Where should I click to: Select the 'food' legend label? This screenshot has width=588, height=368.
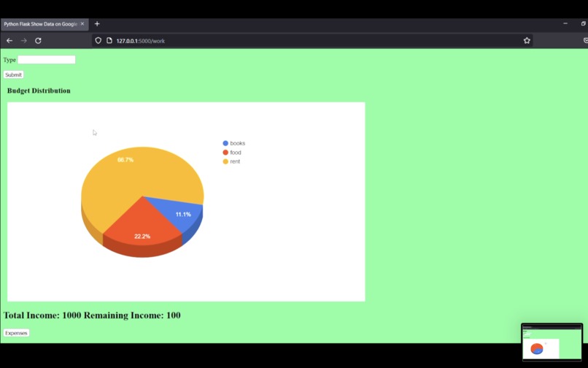(x=236, y=152)
